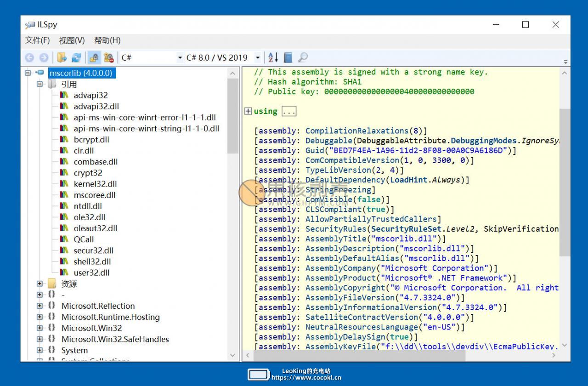The image size is (588, 386).
Task: Click namespace braces icon beside System
Action: point(52,350)
